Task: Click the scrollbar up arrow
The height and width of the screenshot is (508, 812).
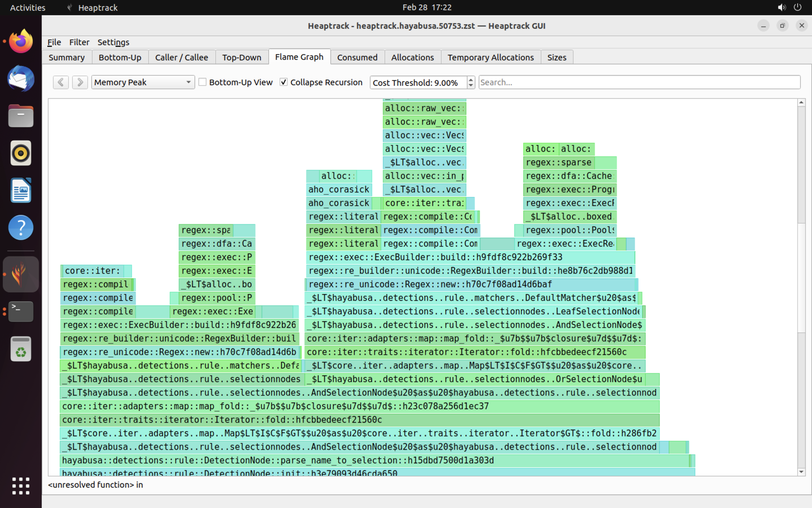Action: pyautogui.click(x=801, y=102)
